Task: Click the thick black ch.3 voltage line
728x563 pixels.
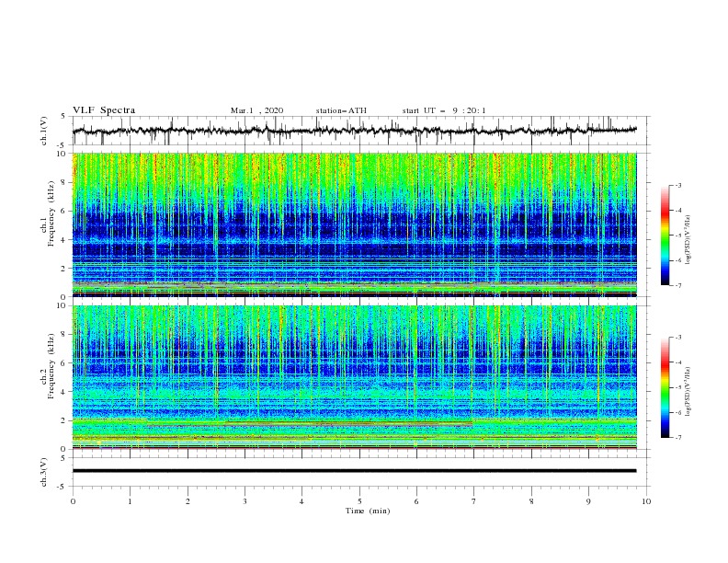Action: (x=354, y=471)
